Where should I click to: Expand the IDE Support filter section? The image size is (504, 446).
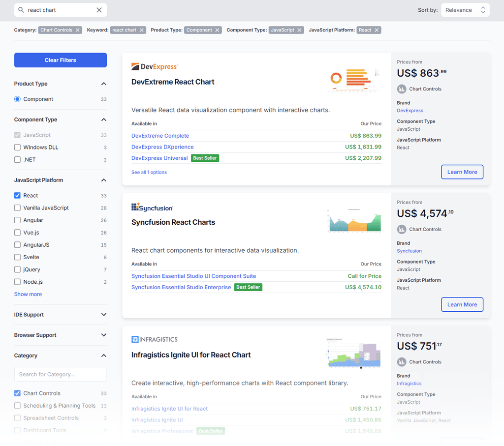pyautogui.click(x=103, y=315)
